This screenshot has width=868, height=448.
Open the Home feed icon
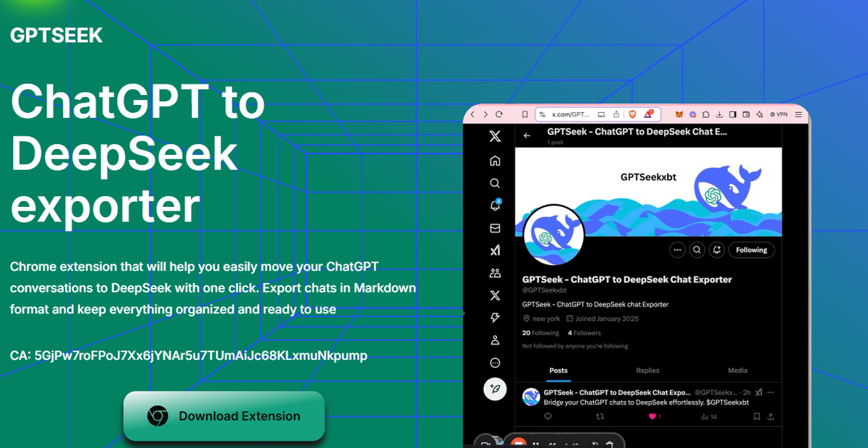pyautogui.click(x=495, y=160)
